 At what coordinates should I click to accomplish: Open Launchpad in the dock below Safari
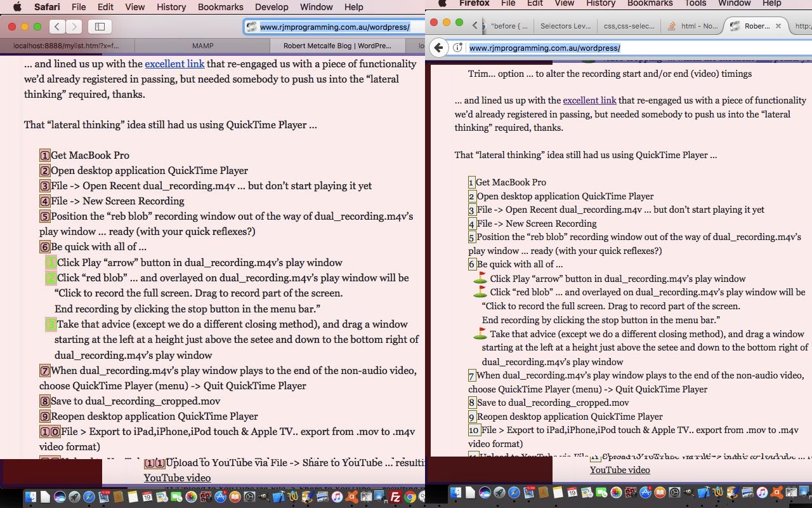pyautogui.click(x=74, y=497)
